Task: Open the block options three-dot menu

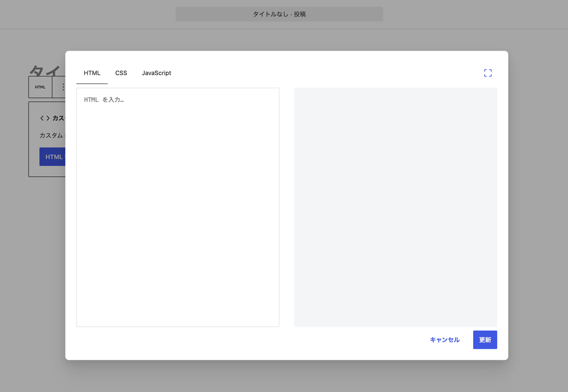Action: (x=62, y=87)
